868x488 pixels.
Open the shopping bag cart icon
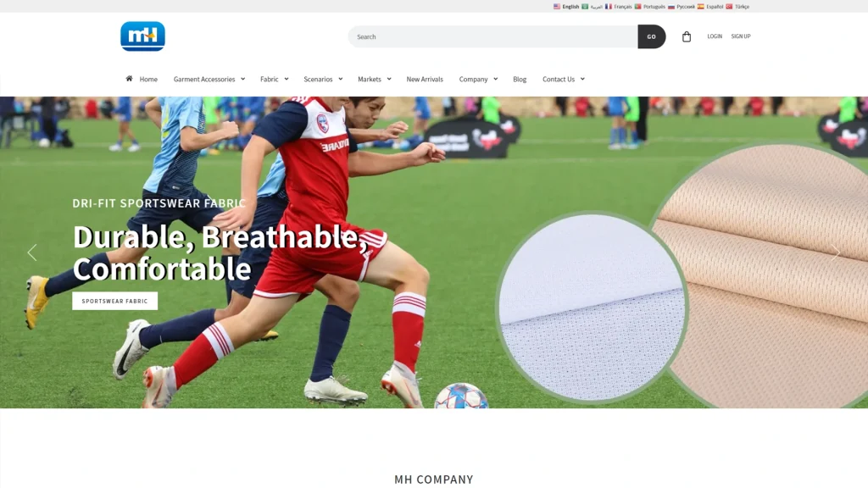687,36
